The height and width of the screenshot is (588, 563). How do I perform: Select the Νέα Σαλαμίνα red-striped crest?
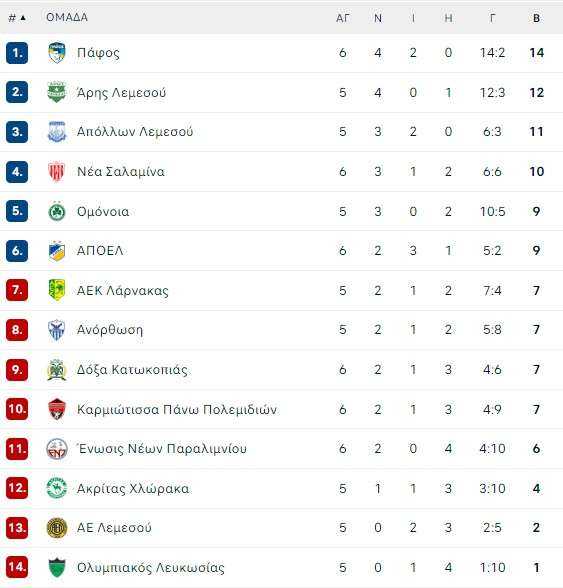pos(57,171)
